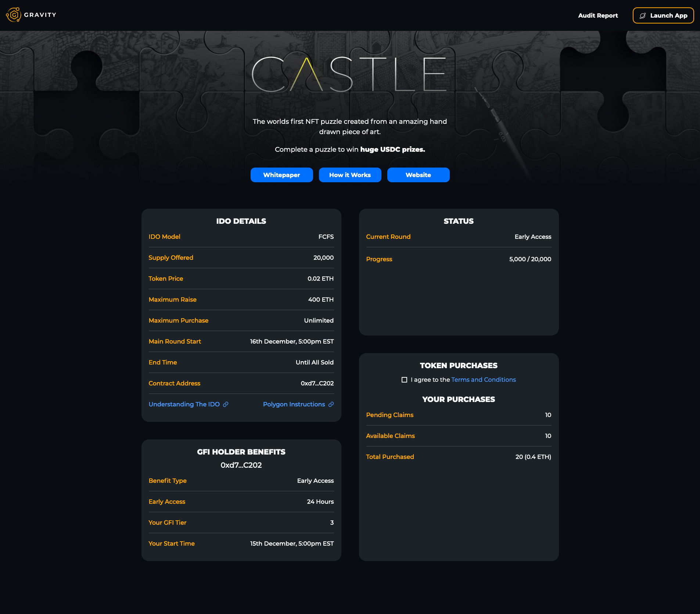Click the Total Purchased amount
This screenshot has width=700, height=614.
point(533,457)
